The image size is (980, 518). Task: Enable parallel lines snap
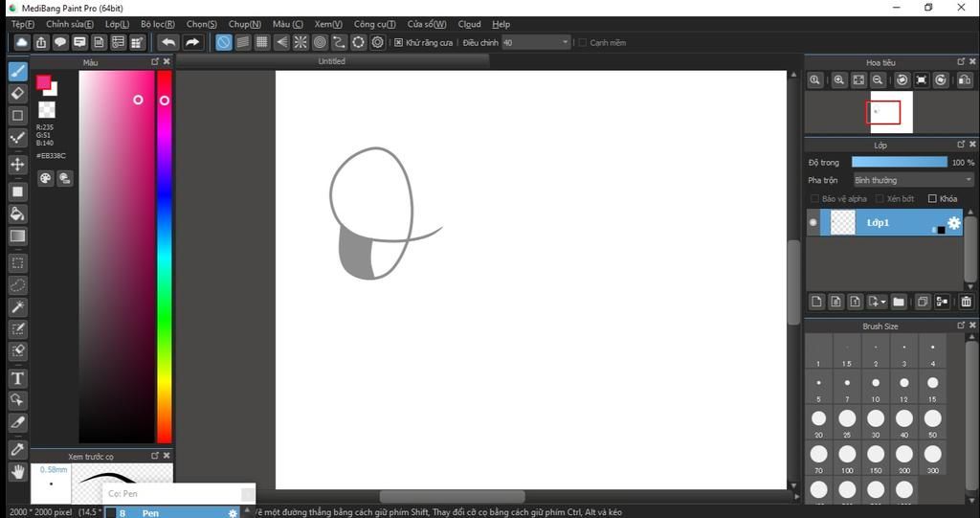[243, 42]
